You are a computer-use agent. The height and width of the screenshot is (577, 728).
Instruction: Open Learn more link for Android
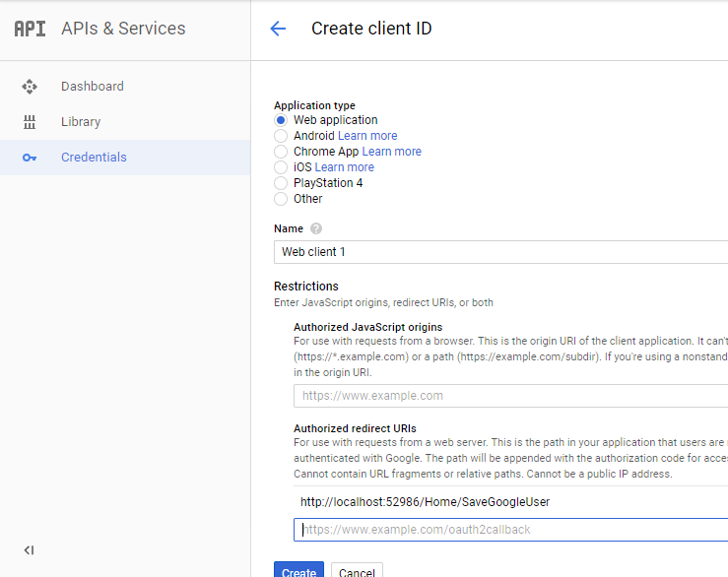pyautogui.click(x=367, y=136)
